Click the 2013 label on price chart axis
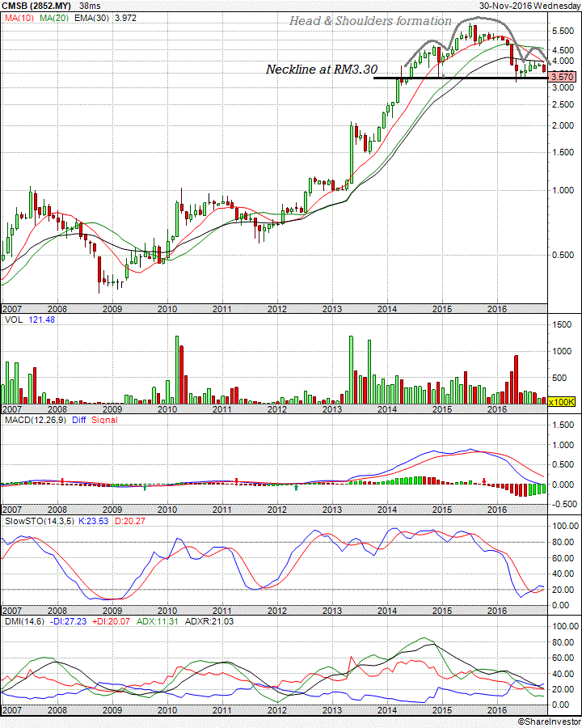 coord(332,309)
